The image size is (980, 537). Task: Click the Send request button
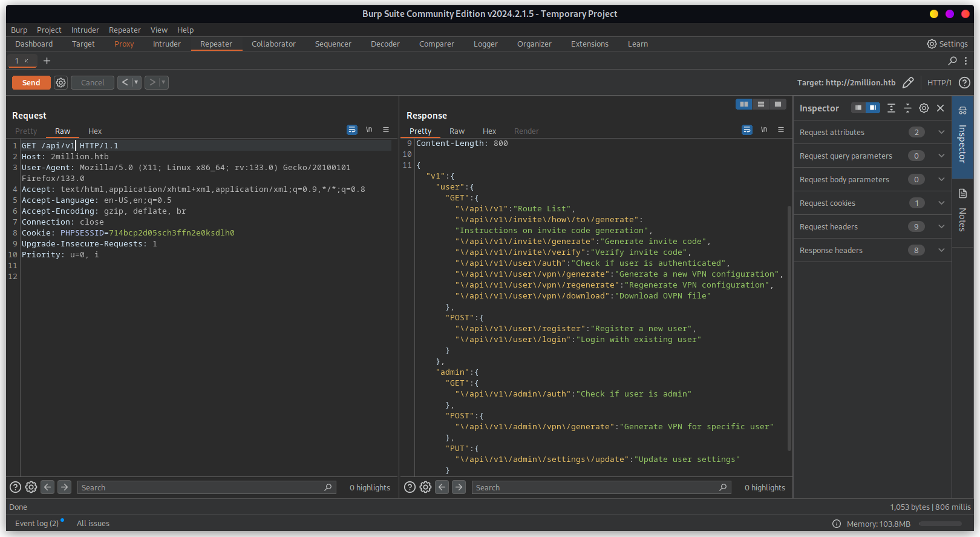pos(31,82)
